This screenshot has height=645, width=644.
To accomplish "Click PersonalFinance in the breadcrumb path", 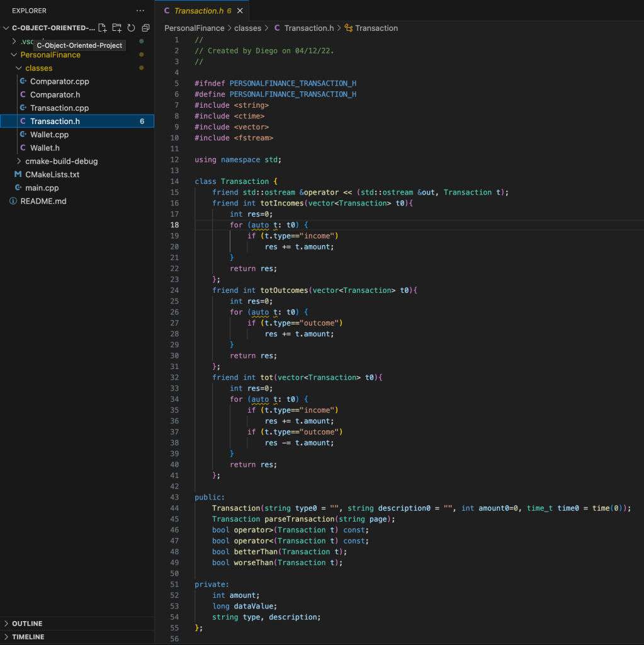I will coord(194,28).
